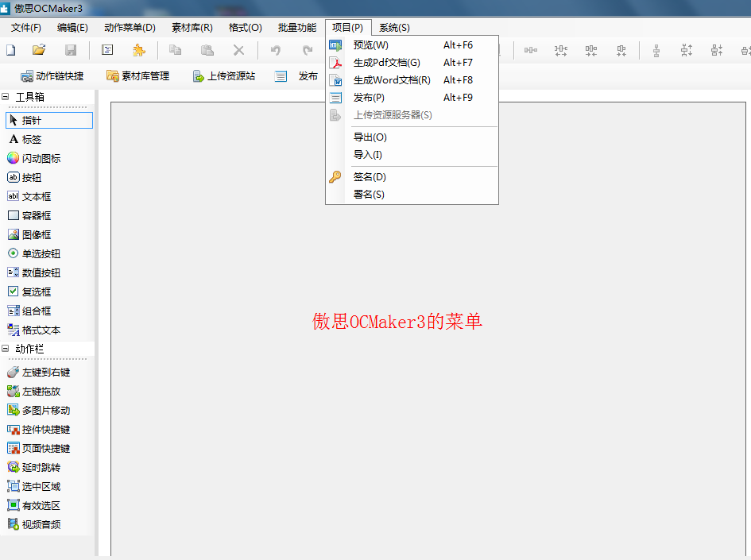Choose the 视频音频 video audio action
This screenshot has width=751, height=560.
[x=34, y=524]
